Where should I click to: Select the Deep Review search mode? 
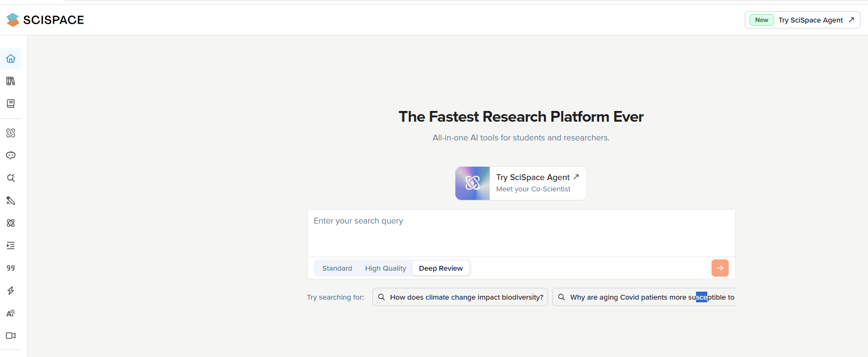click(441, 269)
